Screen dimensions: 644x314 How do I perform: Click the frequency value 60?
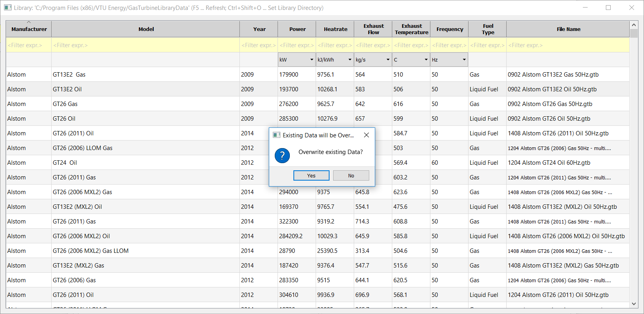click(x=435, y=163)
